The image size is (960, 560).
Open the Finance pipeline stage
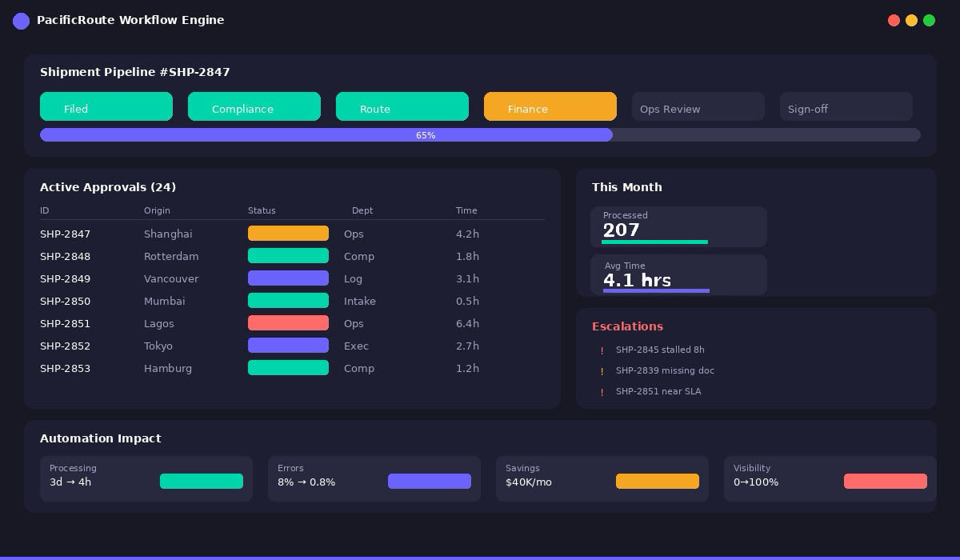point(550,106)
